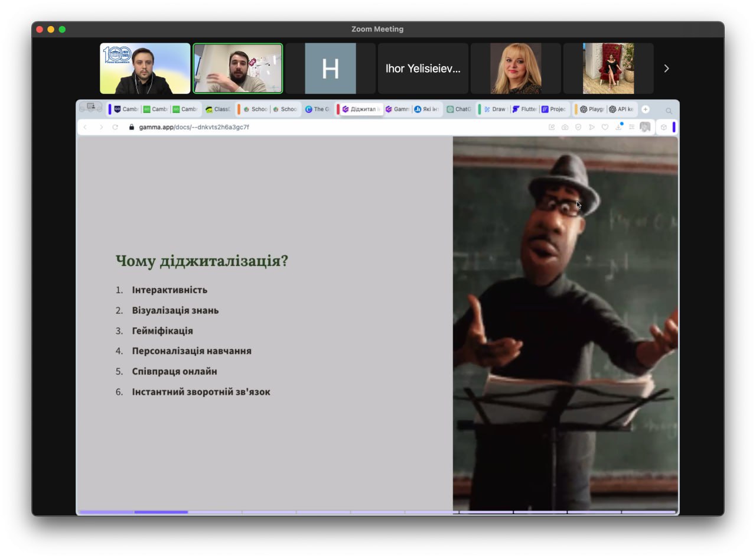Select the Playground browser tab
Viewport: 756px width, 558px height.
591,109
